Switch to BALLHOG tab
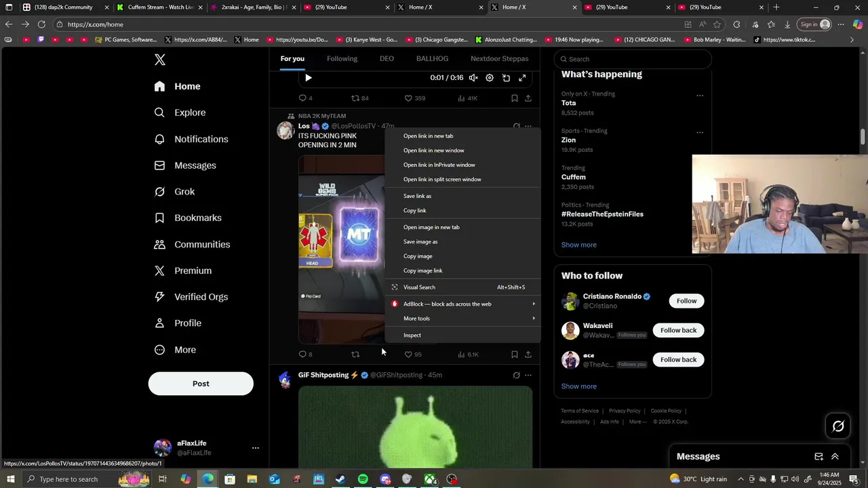The image size is (868, 488). tap(432, 59)
